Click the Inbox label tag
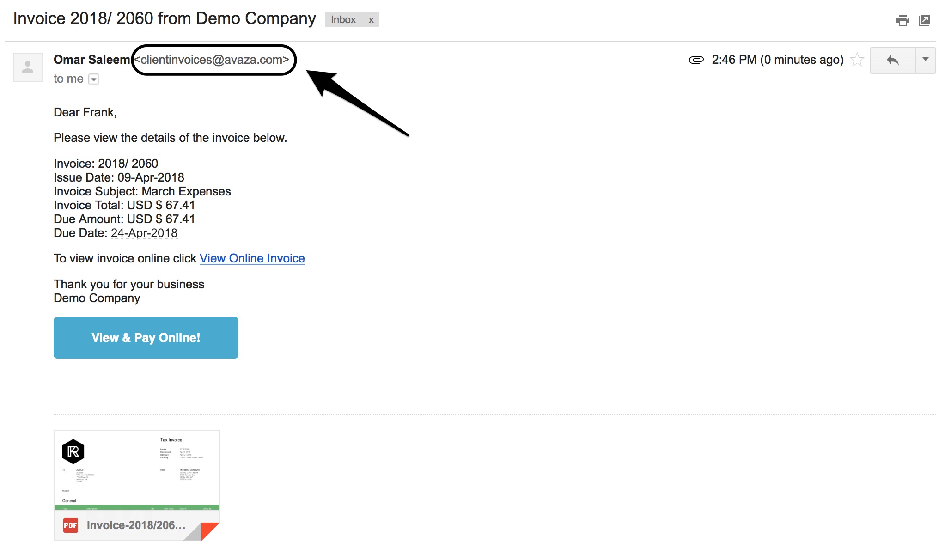The image size is (951, 560). tap(343, 20)
